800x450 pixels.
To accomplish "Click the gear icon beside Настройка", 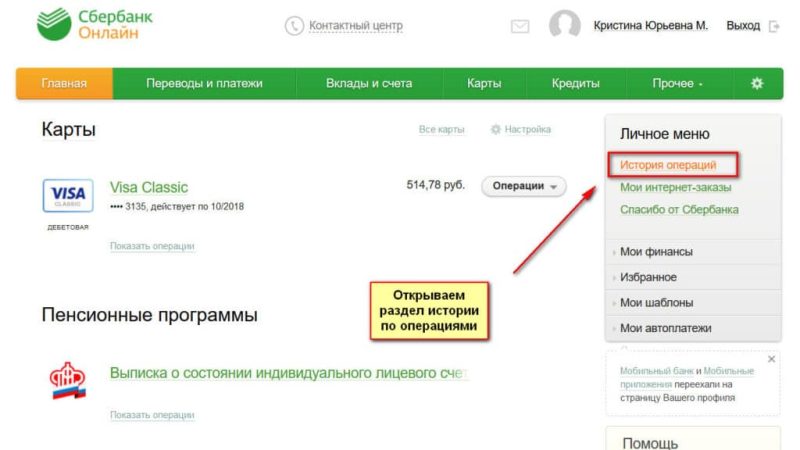I will coord(495,130).
